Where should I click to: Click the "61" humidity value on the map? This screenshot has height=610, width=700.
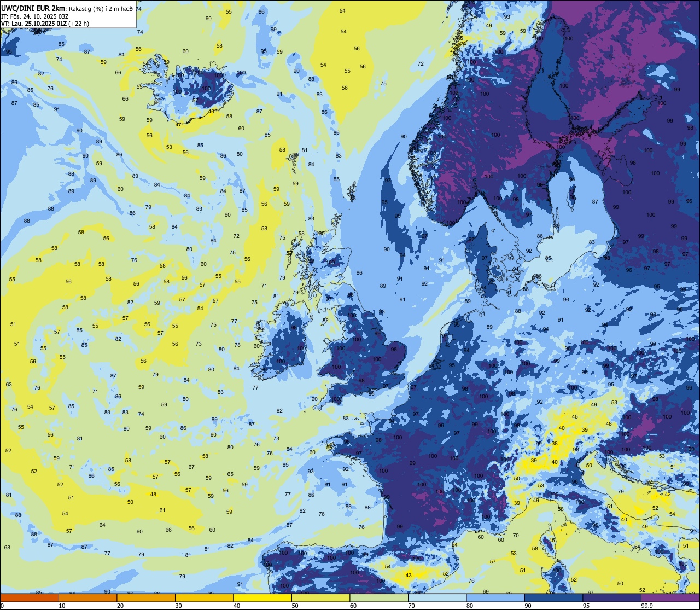tap(162, 510)
